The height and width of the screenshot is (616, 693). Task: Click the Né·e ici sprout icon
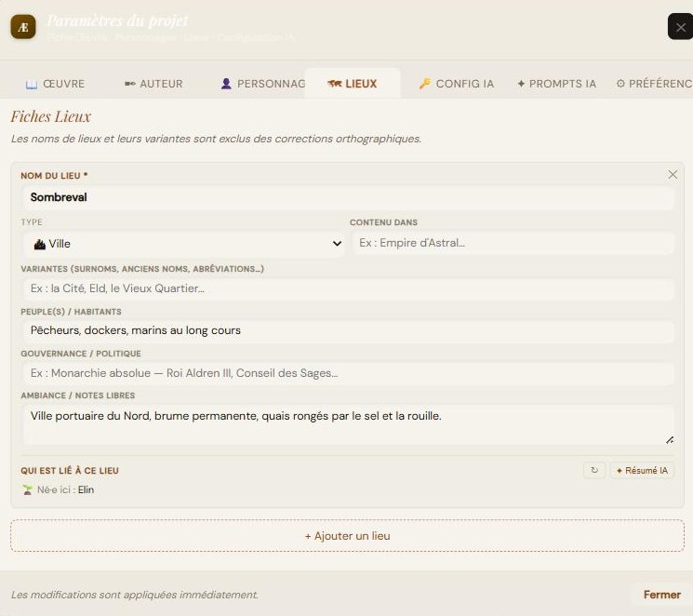[27, 489]
